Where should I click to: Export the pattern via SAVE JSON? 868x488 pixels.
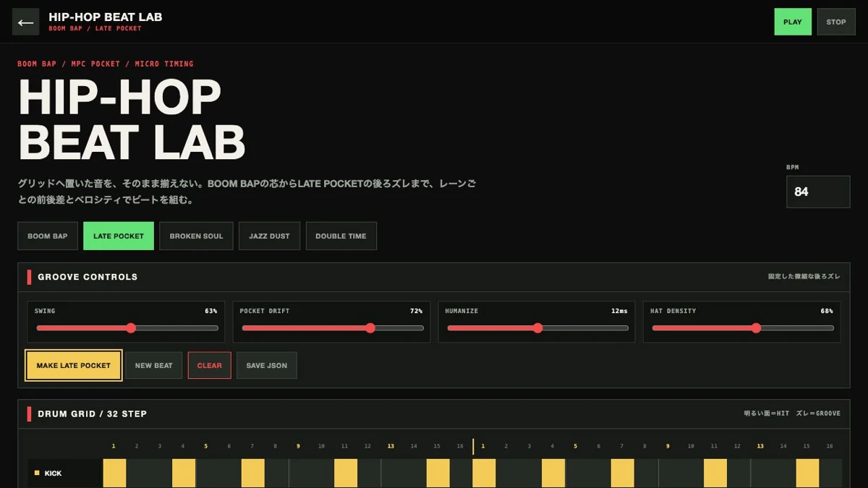coord(267,365)
